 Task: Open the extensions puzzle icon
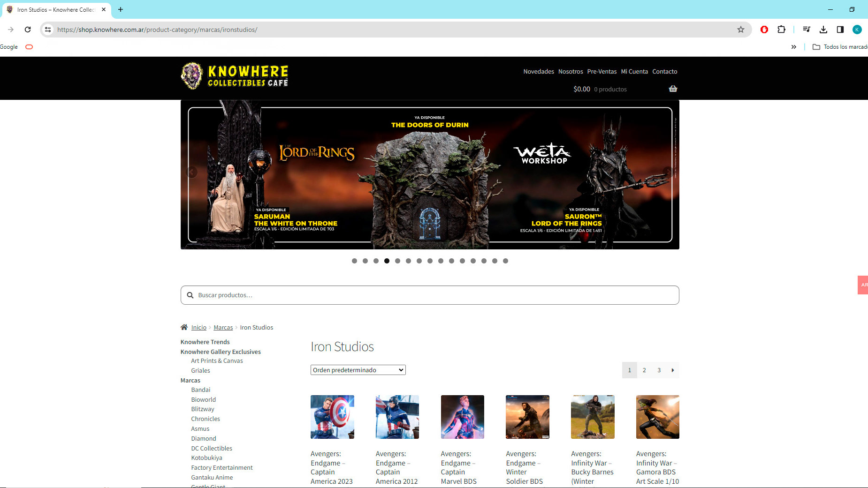(781, 30)
